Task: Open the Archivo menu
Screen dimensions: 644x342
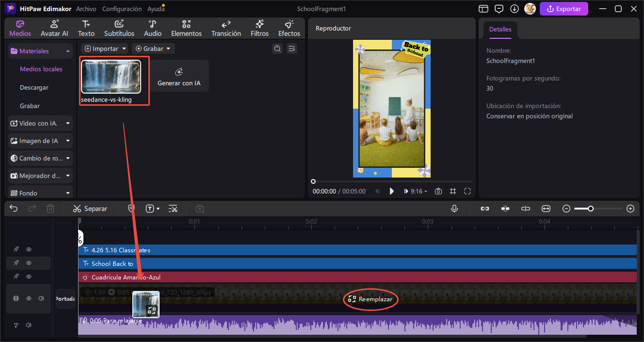Action: (x=86, y=8)
